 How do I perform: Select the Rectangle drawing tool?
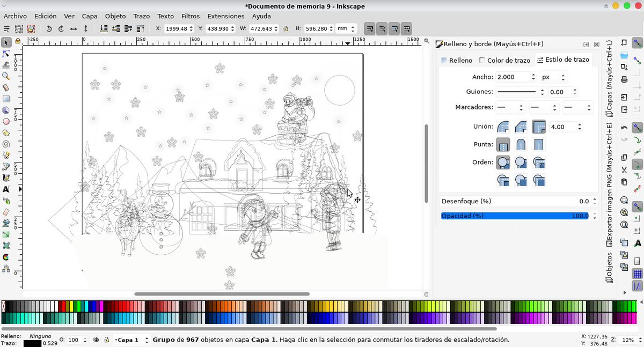6,99
